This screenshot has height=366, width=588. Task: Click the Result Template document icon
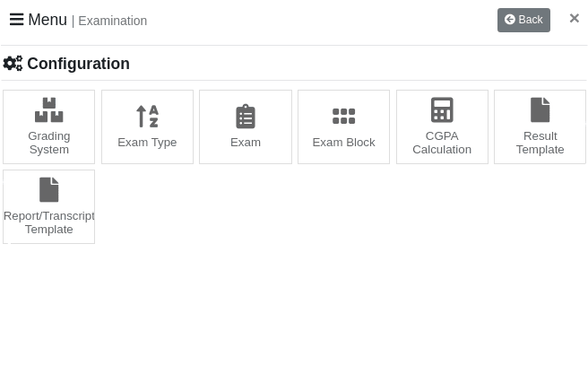[x=540, y=110]
